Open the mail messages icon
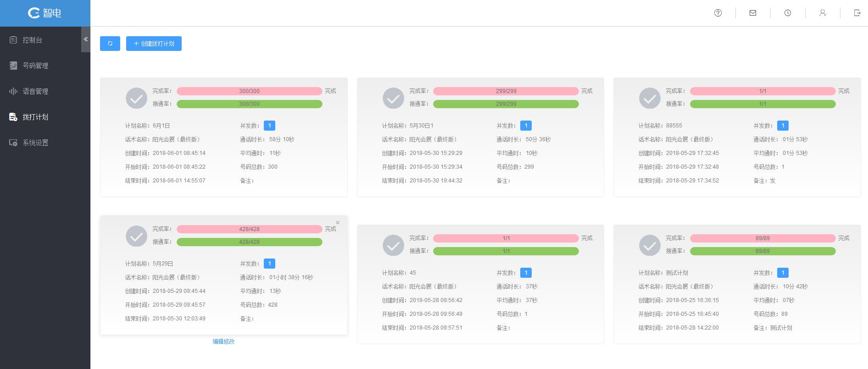Screen dimensions: 868x369 (753, 13)
